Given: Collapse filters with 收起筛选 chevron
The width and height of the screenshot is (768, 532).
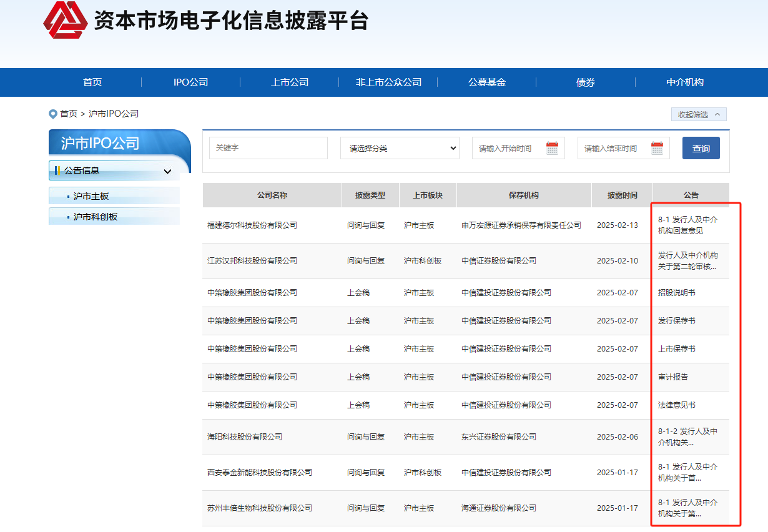Looking at the screenshot, I should click(x=699, y=114).
